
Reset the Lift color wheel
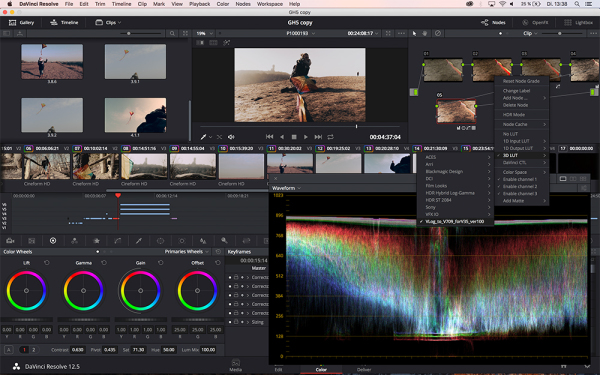pos(47,263)
